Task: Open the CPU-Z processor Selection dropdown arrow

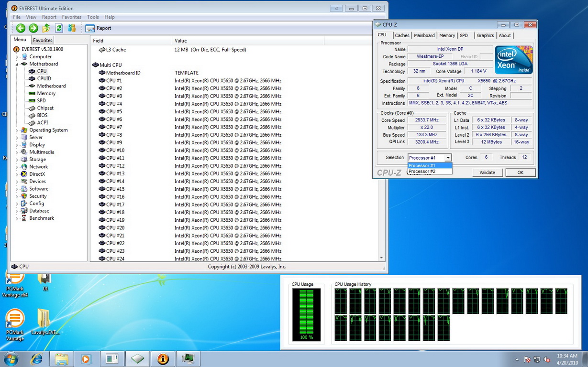Action: point(448,158)
